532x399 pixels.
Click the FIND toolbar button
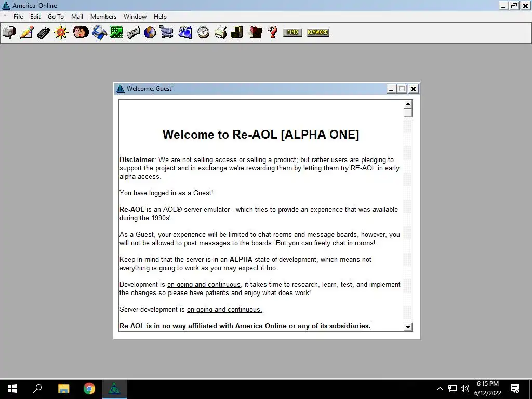tap(292, 33)
